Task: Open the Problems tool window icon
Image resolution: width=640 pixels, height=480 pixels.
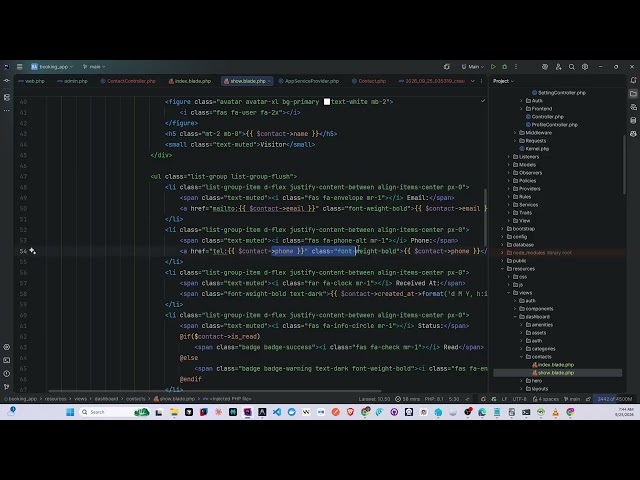Action: coord(7,374)
